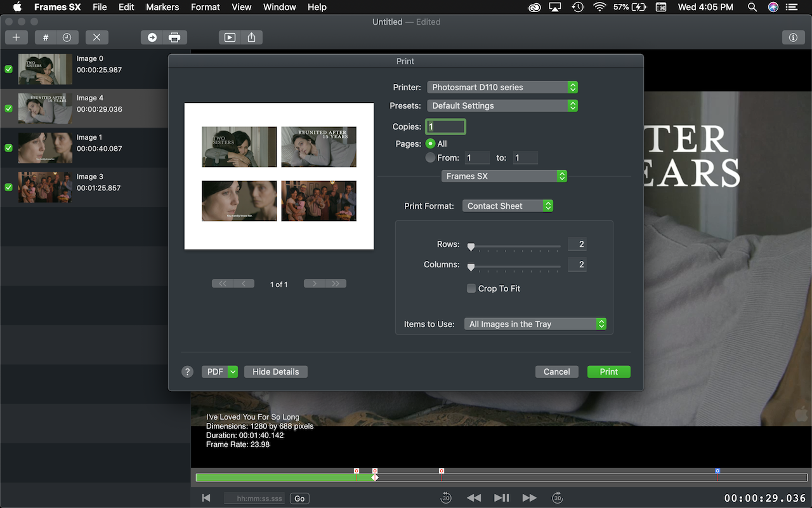This screenshot has height=508, width=812.
Task: Click Hide Details button
Action: [276, 371]
